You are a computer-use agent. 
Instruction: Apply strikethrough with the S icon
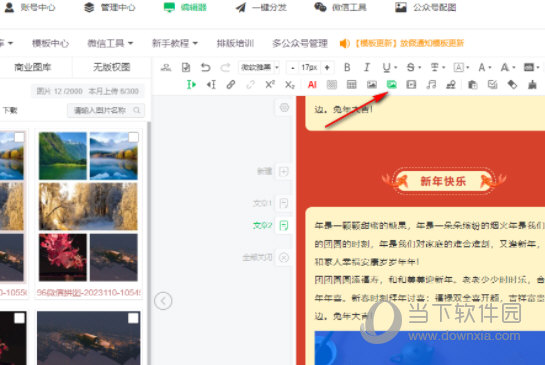[x=410, y=67]
